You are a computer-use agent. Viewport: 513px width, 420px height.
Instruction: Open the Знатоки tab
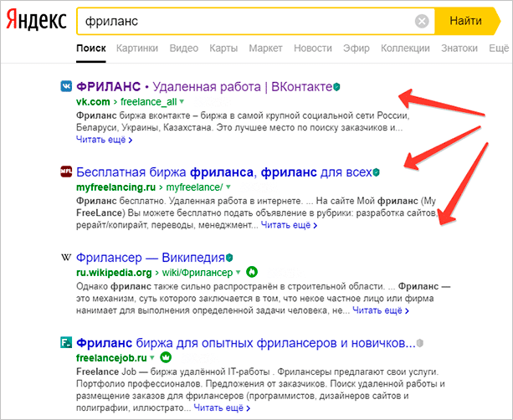click(459, 48)
